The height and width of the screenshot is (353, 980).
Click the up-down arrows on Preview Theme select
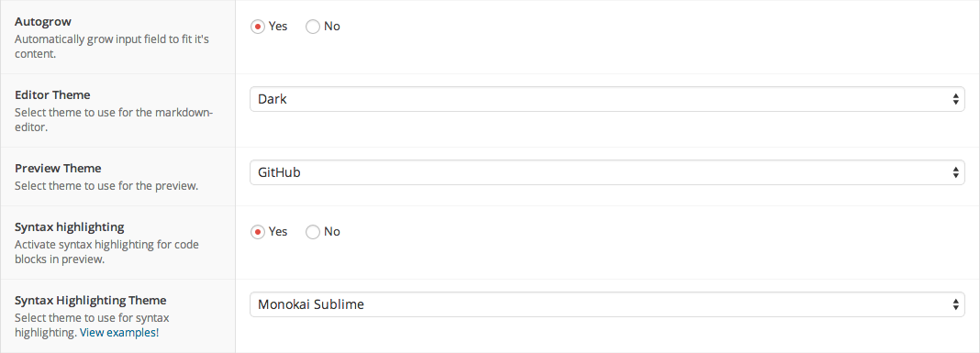click(x=955, y=172)
